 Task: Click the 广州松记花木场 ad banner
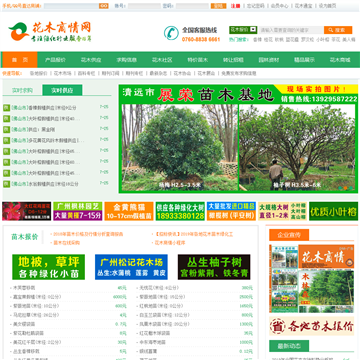131,267
